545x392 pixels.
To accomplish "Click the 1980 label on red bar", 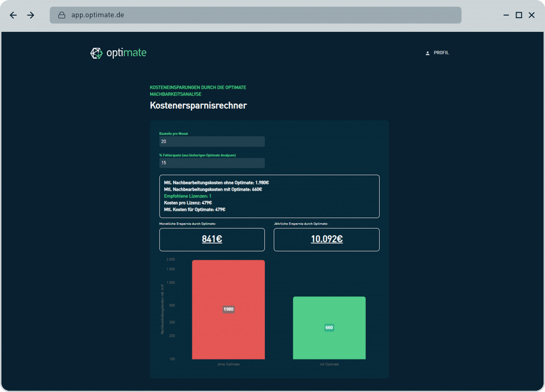I will (229, 309).
